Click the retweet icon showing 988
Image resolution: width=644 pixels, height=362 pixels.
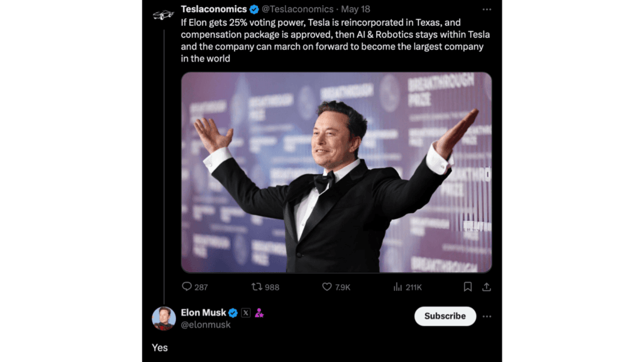[x=257, y=287]
